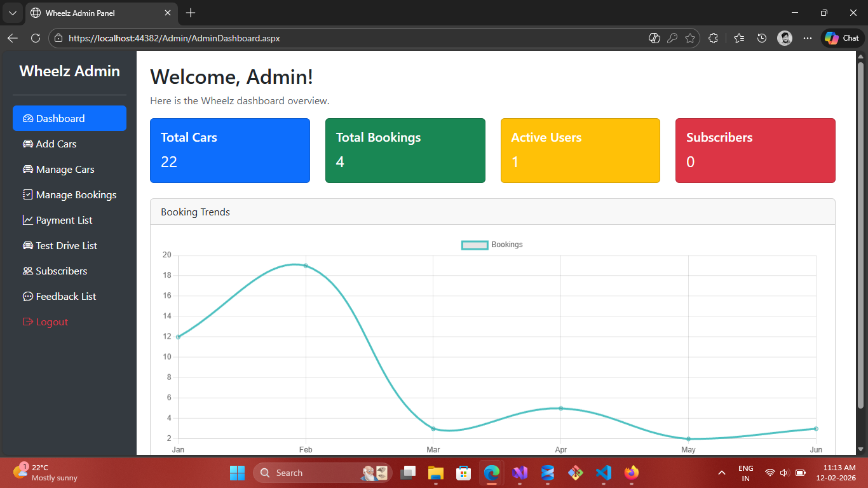Click the chat bubble icon beside Feedback List
Screen dimensions: 868x488
28,297
